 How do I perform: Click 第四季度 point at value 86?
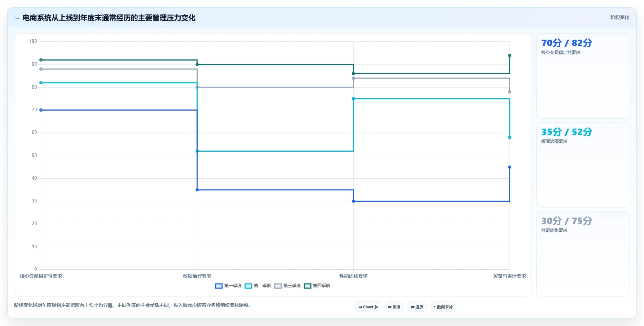point(353,74)
